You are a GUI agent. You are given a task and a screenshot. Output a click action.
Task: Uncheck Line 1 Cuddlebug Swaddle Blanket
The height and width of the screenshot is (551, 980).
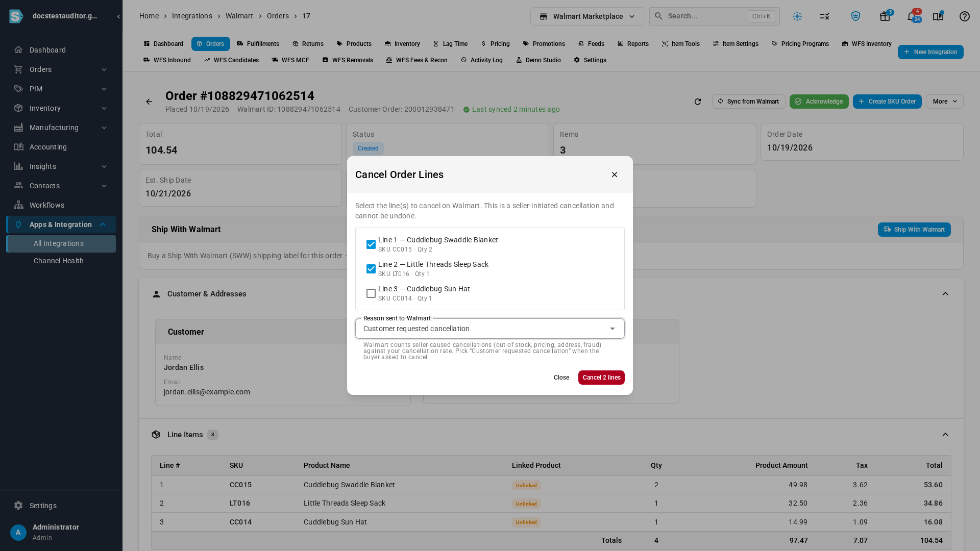pyautogui.click(x=371, y=244)
